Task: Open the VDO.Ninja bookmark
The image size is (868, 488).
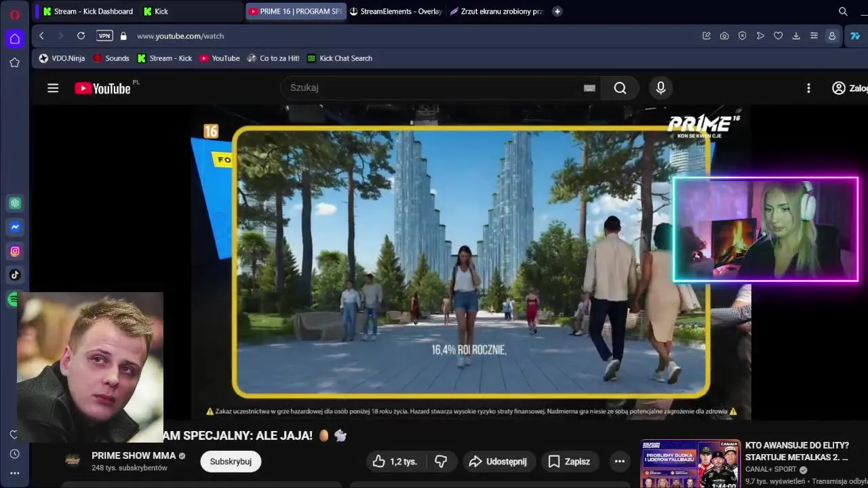Action: [62, 58]
